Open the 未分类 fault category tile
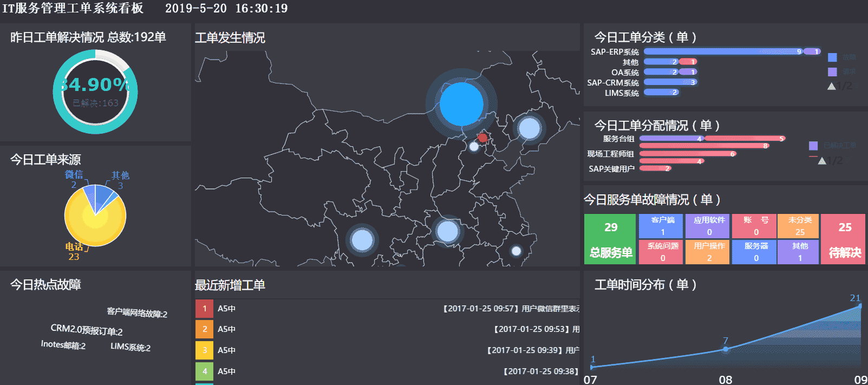868x385 pixels. coord(800,226)
